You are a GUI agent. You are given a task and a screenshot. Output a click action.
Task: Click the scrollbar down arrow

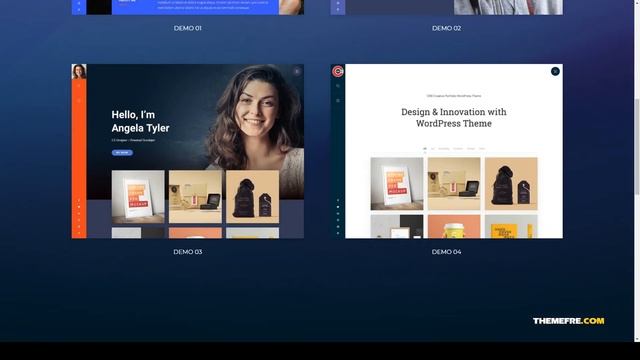click(637, 339)
